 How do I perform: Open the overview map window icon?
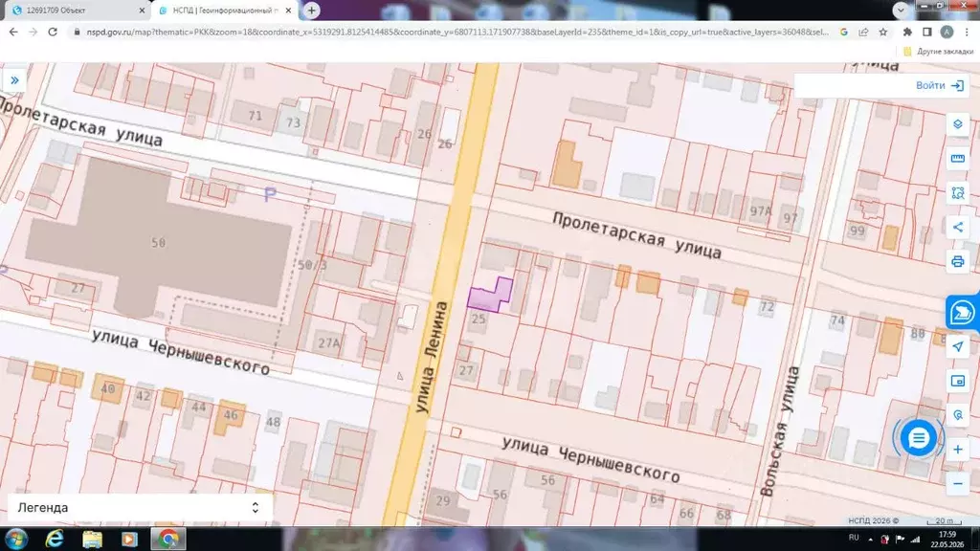pos(957,381)
